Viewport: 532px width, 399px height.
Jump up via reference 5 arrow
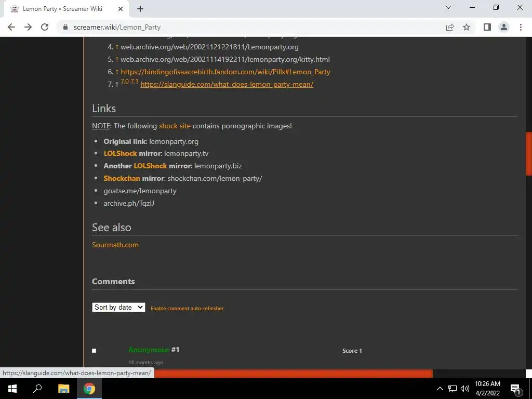(117, 59)
